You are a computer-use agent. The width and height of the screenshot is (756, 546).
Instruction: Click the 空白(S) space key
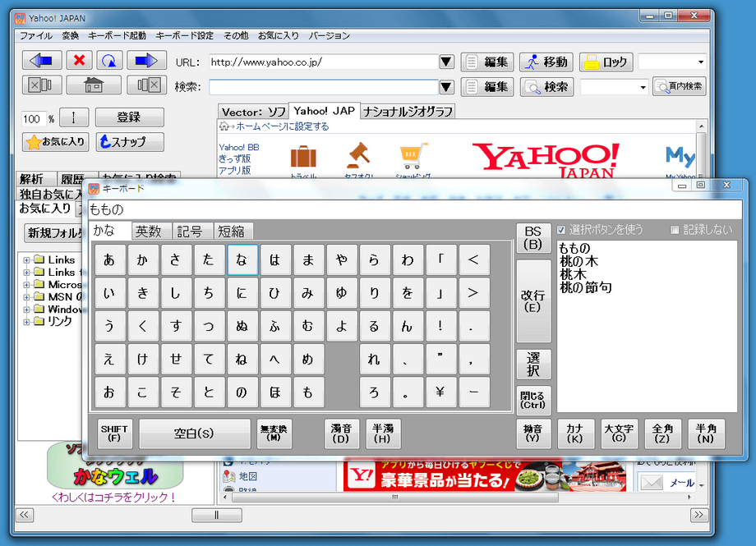194,434
